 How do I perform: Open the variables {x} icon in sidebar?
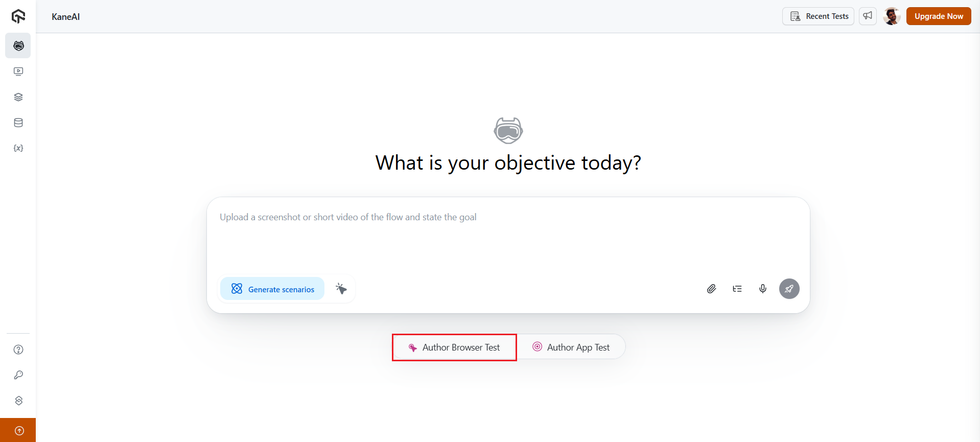point(18,148)
